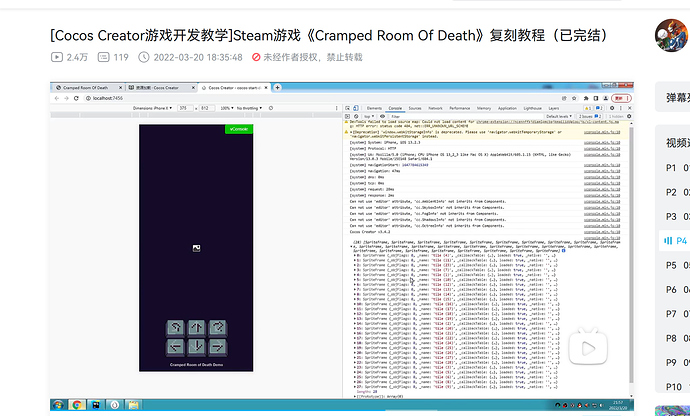Image resolution: width=690 pixels, height=416 pixels.
Task: Toggle the device toolbar icon in DevTools
Action: point(356,108)
